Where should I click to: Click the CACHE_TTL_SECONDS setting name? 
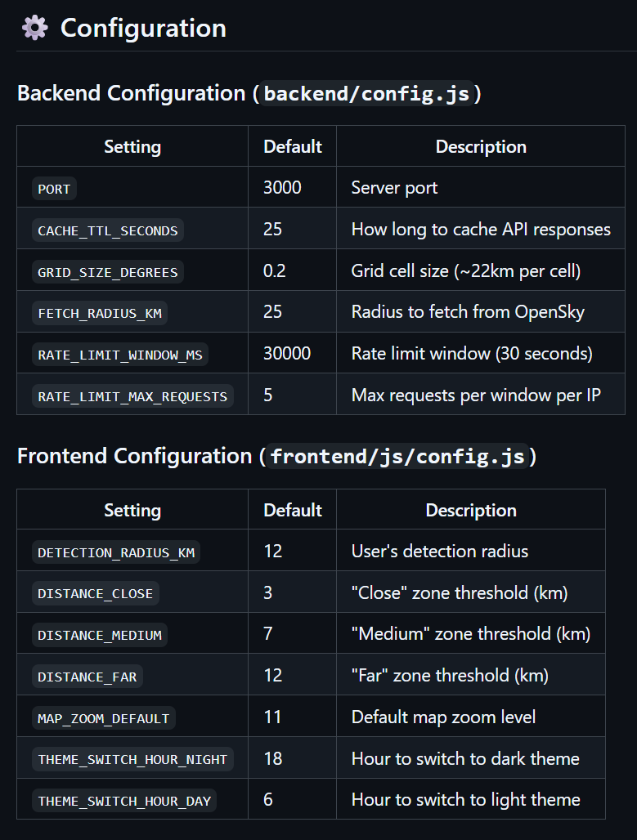coord(107,230)
